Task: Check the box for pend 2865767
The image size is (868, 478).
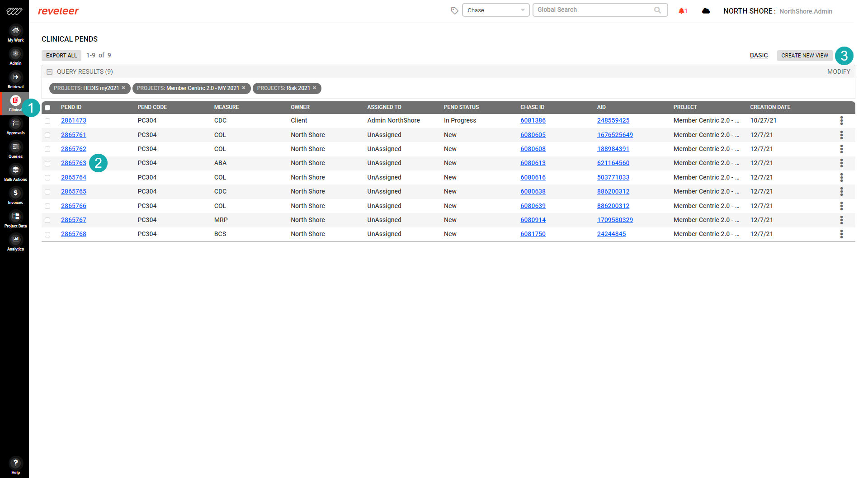Action: click(x=47, y=220)
